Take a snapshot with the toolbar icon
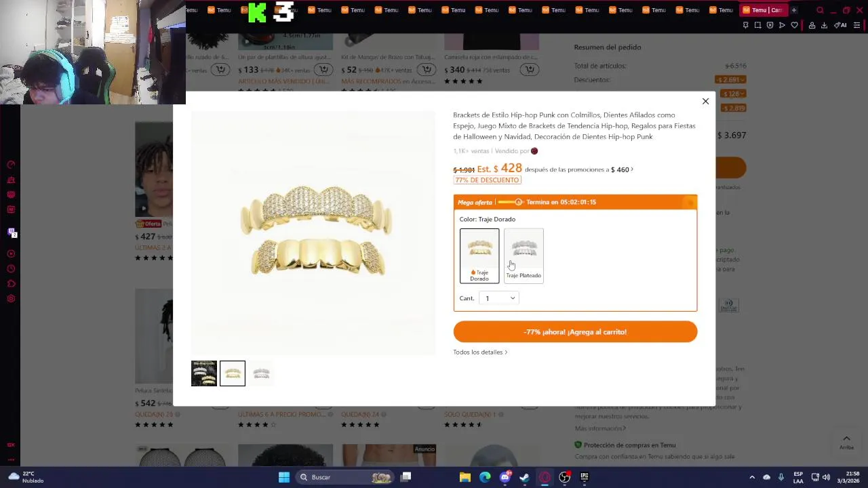Image resolution: width=868 pixels, height=488 pixels. point(757,25)
